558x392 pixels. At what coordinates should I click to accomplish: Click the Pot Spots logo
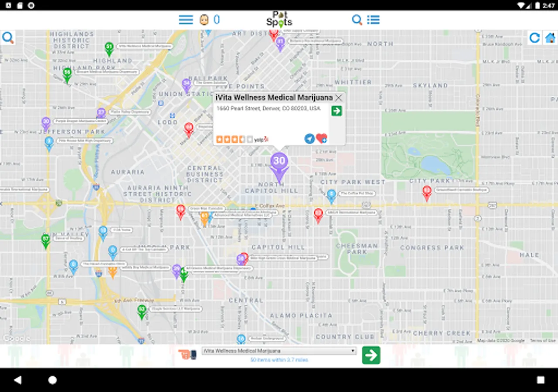pos(279,20)
